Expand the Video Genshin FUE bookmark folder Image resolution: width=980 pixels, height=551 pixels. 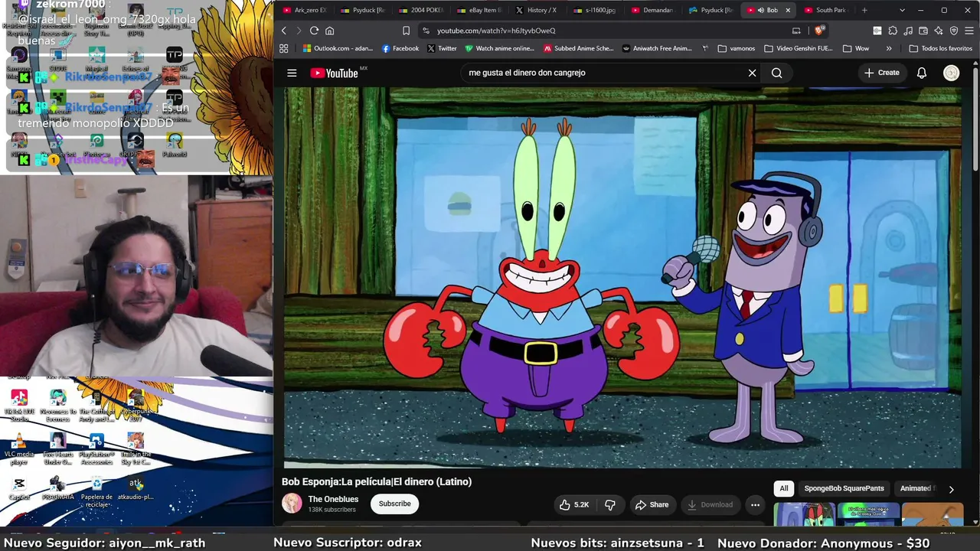pos(799,48)
